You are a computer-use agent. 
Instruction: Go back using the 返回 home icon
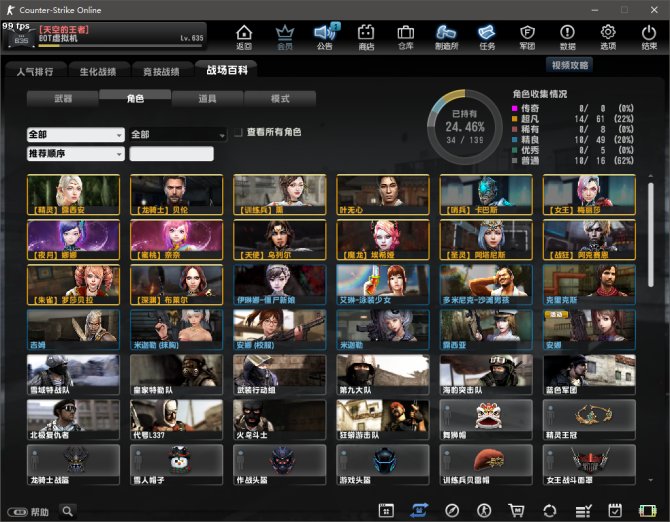pos(244,38)
